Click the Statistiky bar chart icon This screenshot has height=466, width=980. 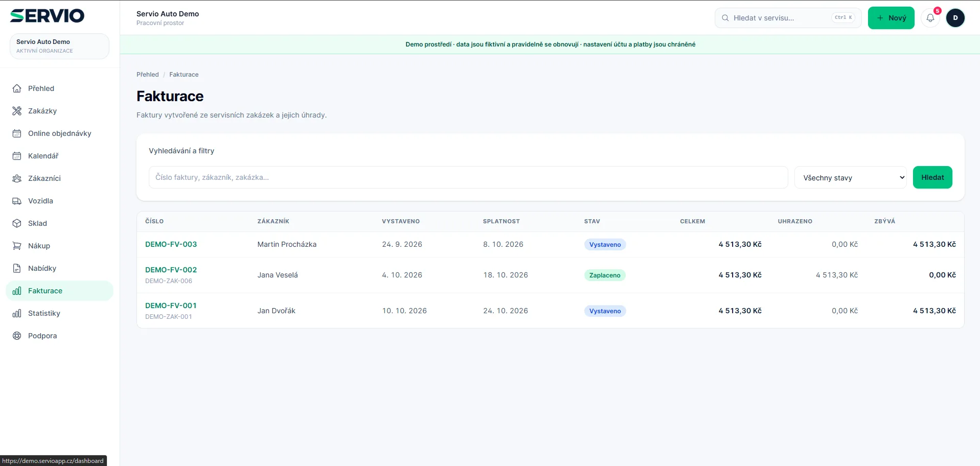[17, 313]
